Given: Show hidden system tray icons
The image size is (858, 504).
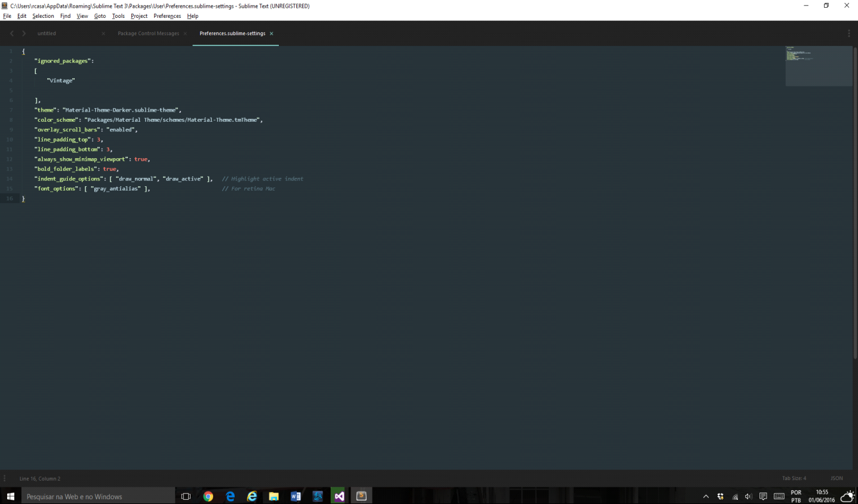Looking at the screenshot, I should (x=706, y=496).
